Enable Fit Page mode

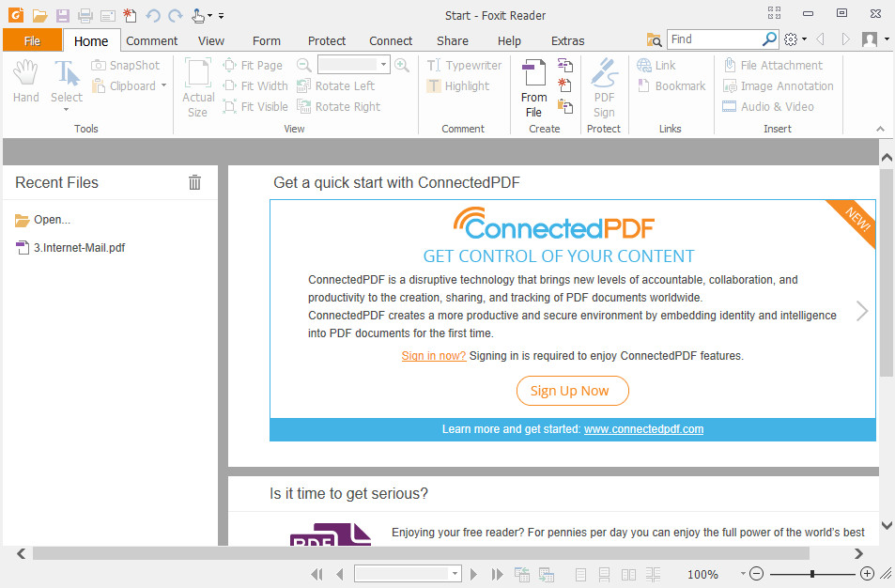coord(255,65)
